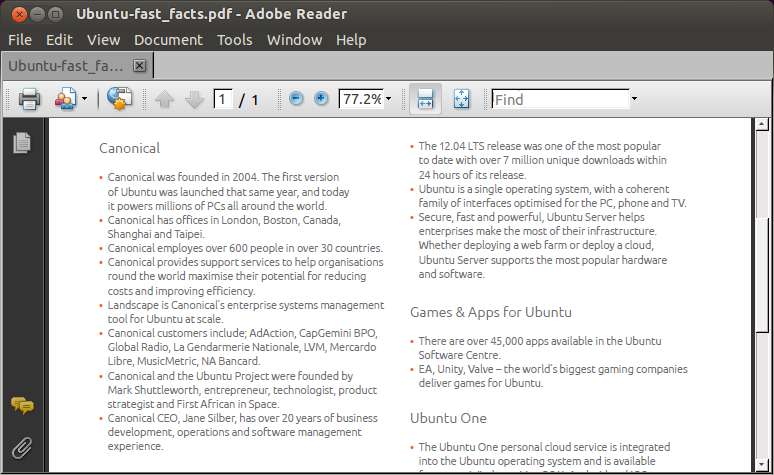This screenshot has width=774, height=475.
Task: Open the Tools menu
Action: coord(234,40)
